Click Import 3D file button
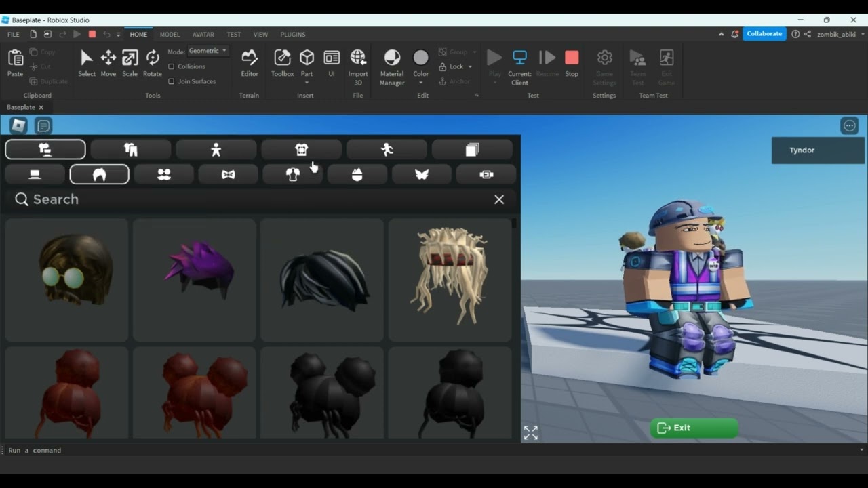The width and height of the screenshot is (868, 488). 358,66
